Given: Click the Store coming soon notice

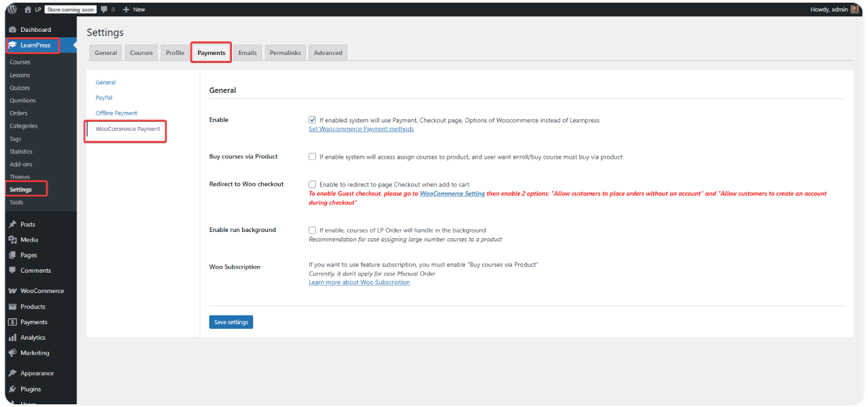Looking at the screenshot, I should pyautogui.click(x=70, y=9).
